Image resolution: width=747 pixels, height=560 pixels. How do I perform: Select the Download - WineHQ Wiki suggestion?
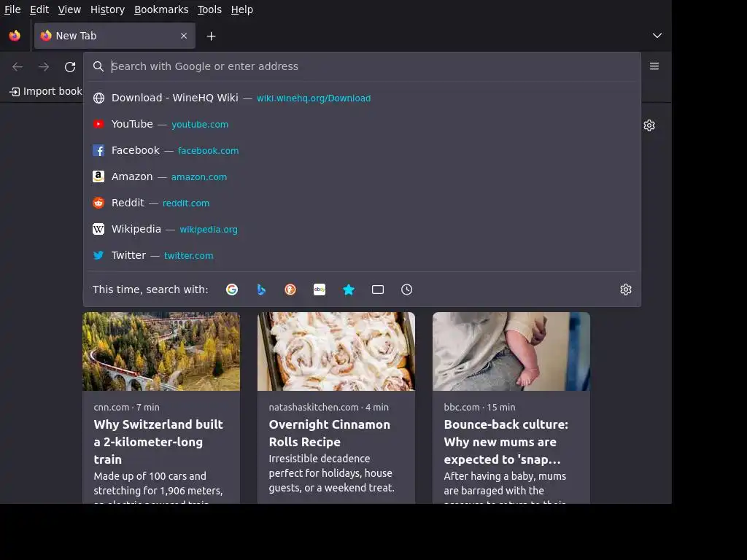(x=362, y=98)
